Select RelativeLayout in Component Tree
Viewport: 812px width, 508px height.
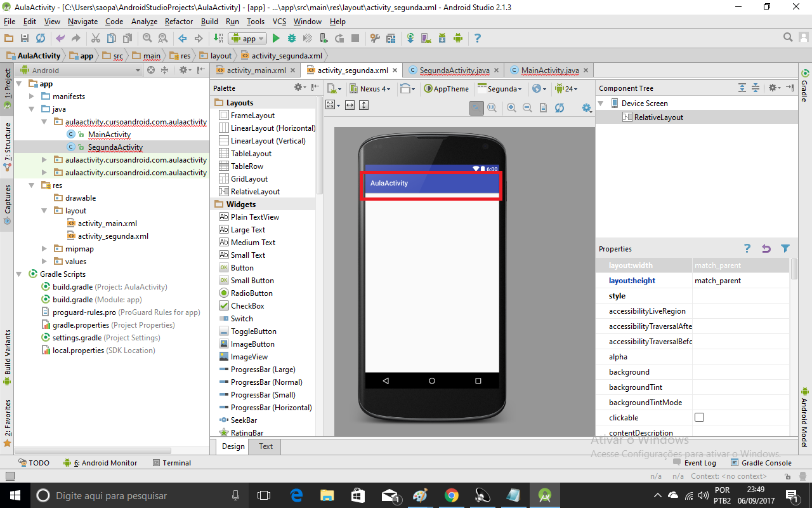(658, 117)
